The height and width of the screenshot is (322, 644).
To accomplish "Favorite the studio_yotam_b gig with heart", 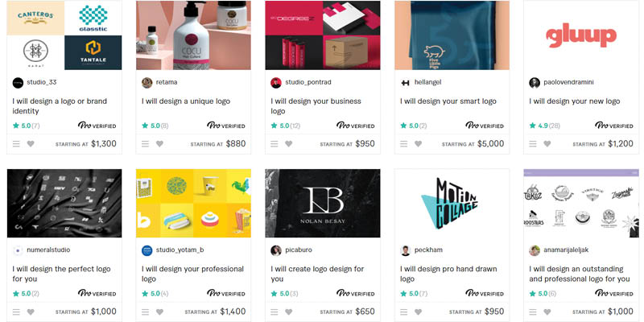I will (x=159, y=312).
